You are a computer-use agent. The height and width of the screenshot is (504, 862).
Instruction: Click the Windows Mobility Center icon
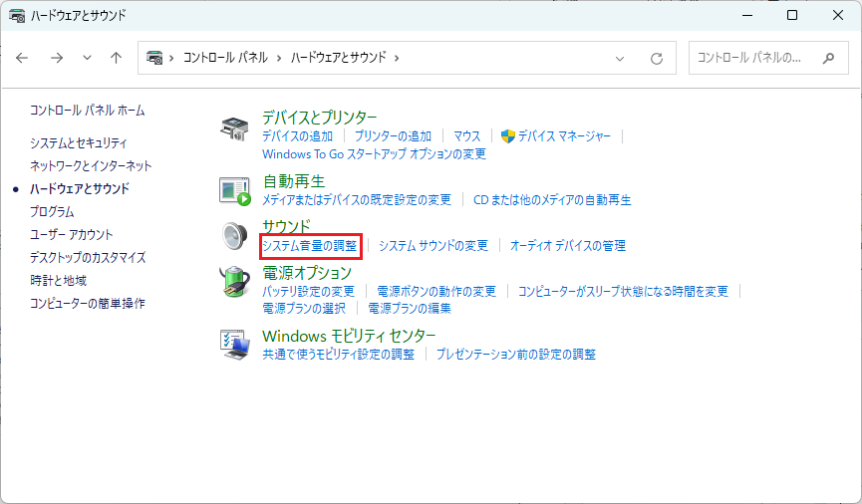(x=235, y=345)
